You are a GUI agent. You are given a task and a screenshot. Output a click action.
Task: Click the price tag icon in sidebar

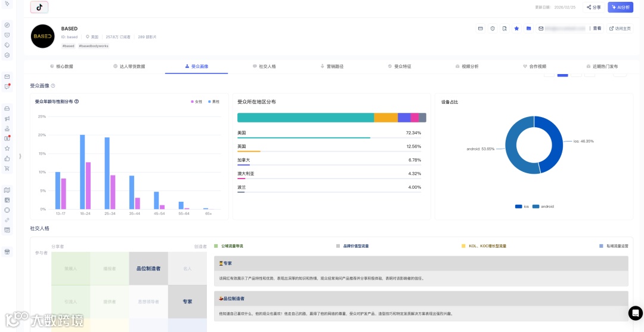(x=7, y=45)
